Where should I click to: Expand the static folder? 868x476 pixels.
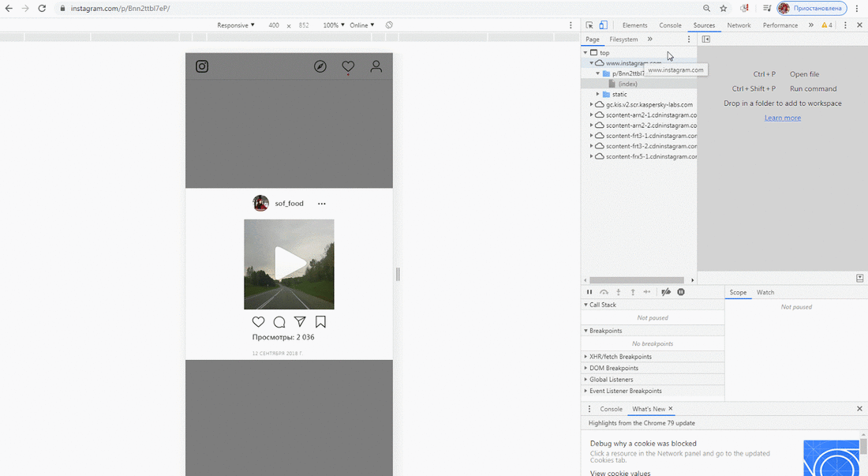tap(598, 94)
